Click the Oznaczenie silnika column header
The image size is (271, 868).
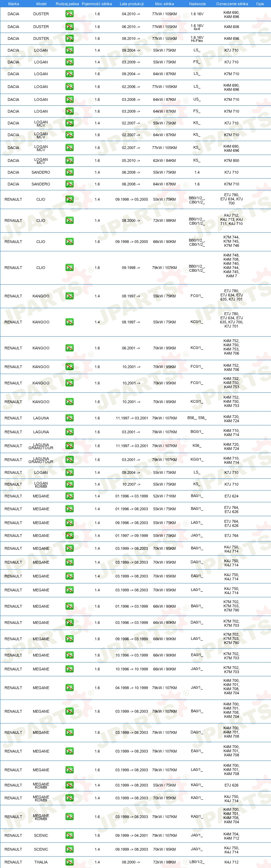coord(232,4)
